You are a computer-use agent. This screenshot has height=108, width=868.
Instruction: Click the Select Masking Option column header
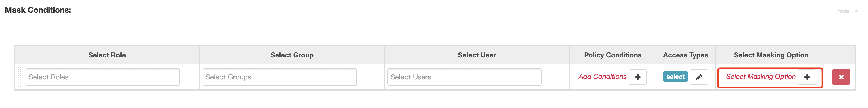[771, 55]
